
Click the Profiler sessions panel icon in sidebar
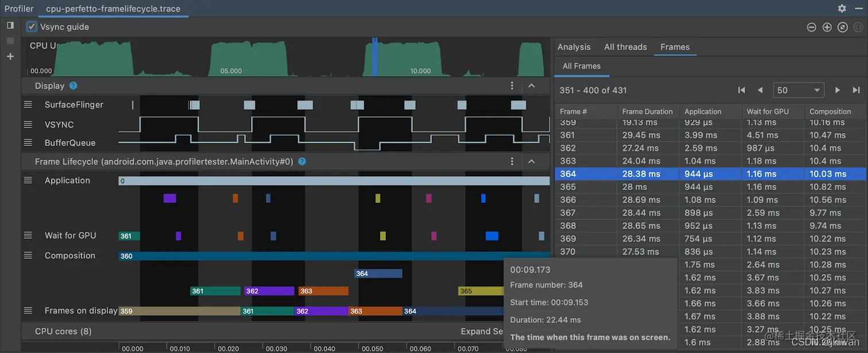coord(10,25)
